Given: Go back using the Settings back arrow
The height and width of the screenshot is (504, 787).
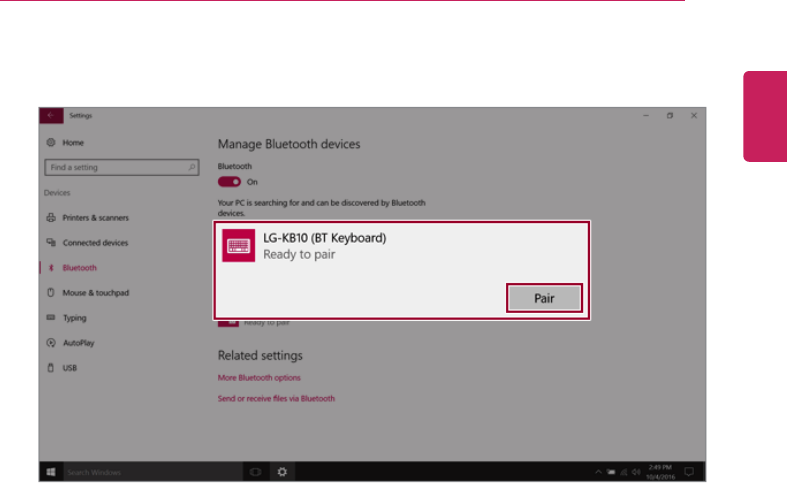Looking at the screenshot, I should (51, 115).
